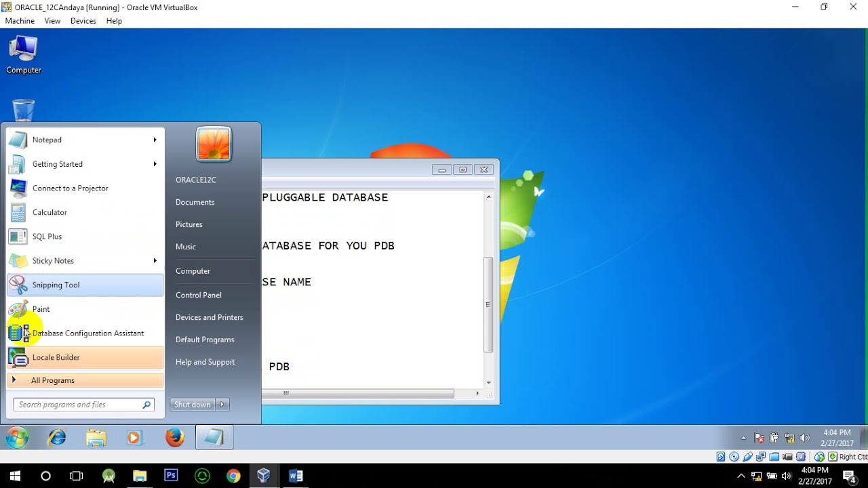Click VirtualBox USB devices status icon
Viewport: 868px width, 488px height.
(x=748, y=457)
